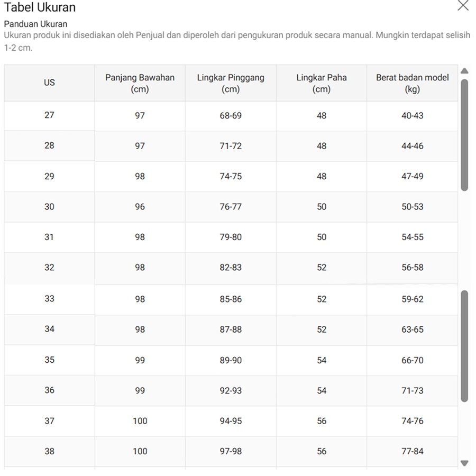Click the scroll down arrow of the table
This screenshot has width=476, height=476.
pyautogui.click(x=464, y=463)
